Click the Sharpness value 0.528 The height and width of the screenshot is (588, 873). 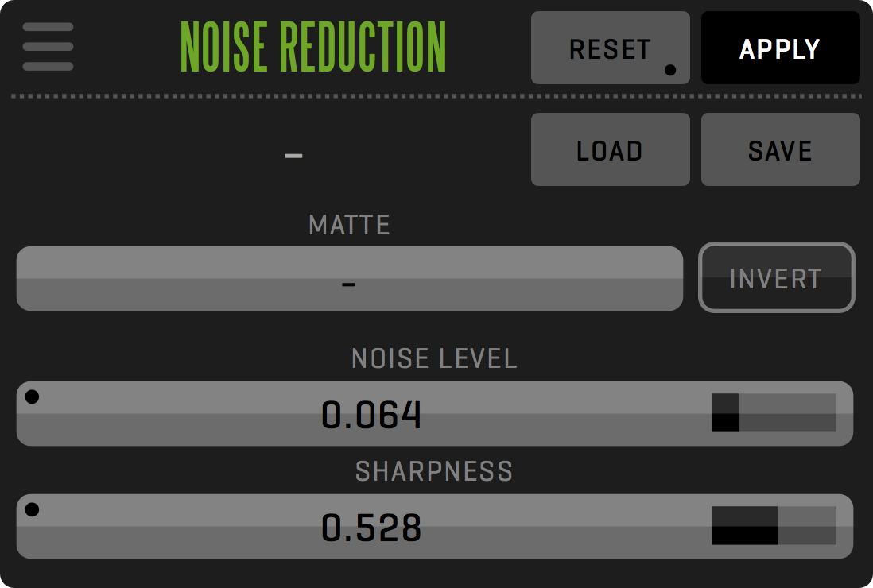(371, 528)
